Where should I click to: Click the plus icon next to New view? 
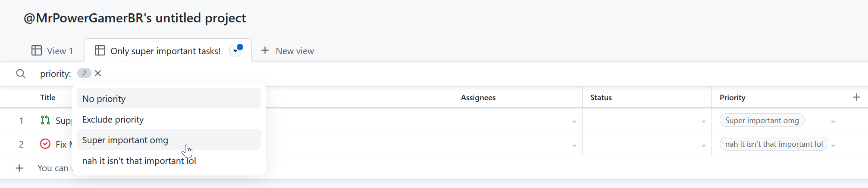pyautogui.click(x=265, y=50)
